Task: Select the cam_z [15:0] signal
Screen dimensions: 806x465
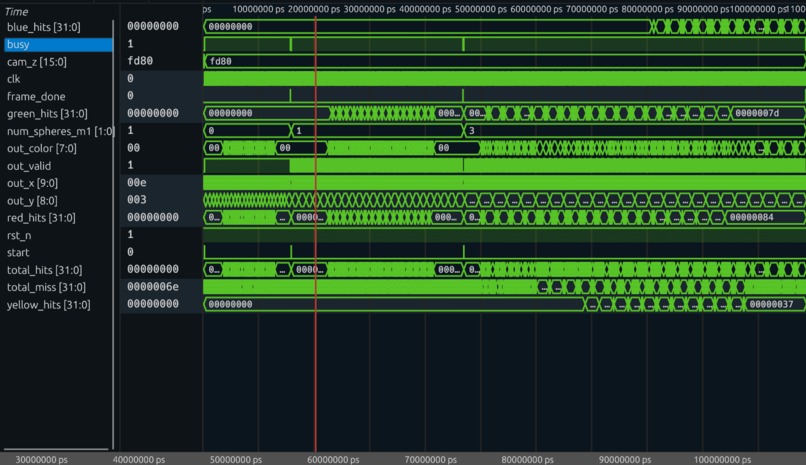Action: point(36,62)
